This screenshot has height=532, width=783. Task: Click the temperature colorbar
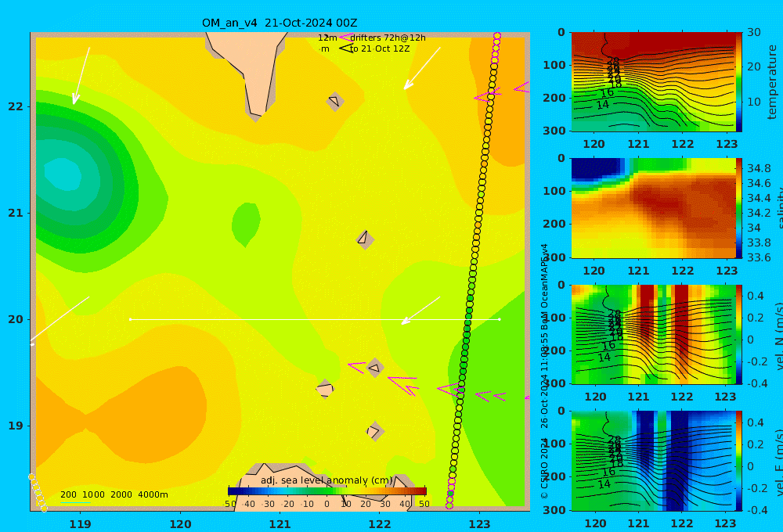(739, 82)
